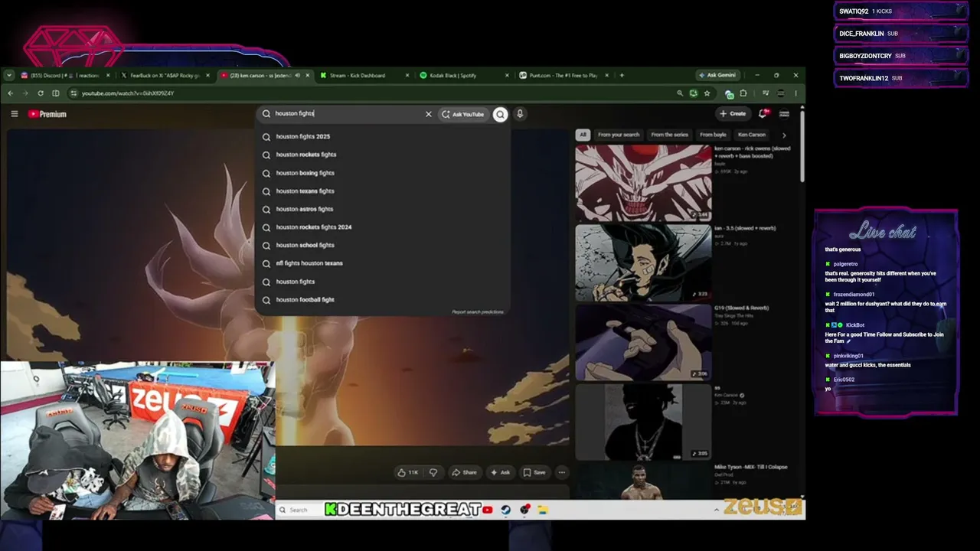
Task: Open the YouTube guide hamburger menu
Action: point(15,114)
